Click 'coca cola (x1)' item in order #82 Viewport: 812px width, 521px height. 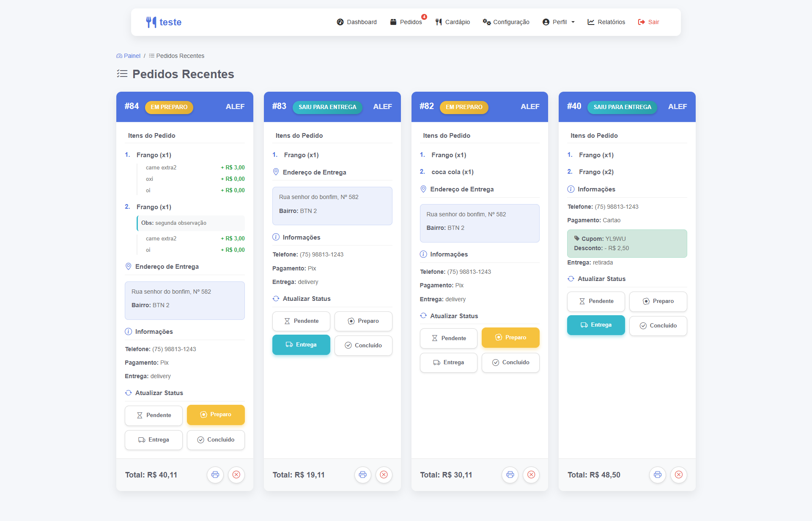[x=453, y=172]
